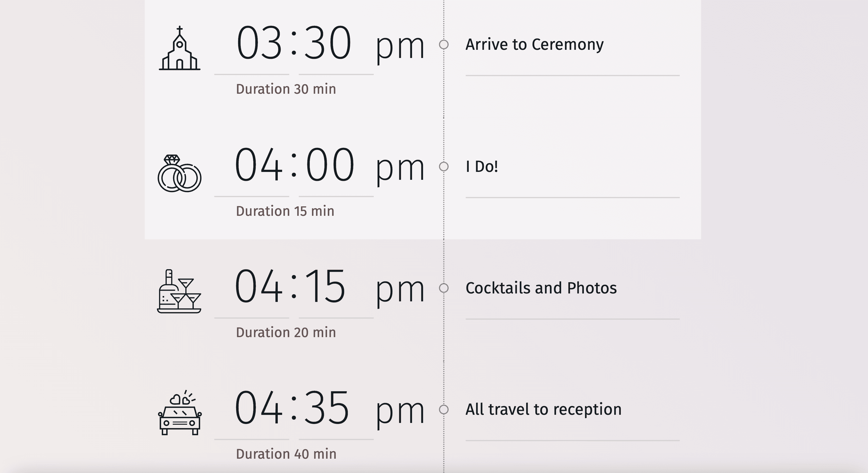
Task: Select the hour field showing 03
Action: 259,43
